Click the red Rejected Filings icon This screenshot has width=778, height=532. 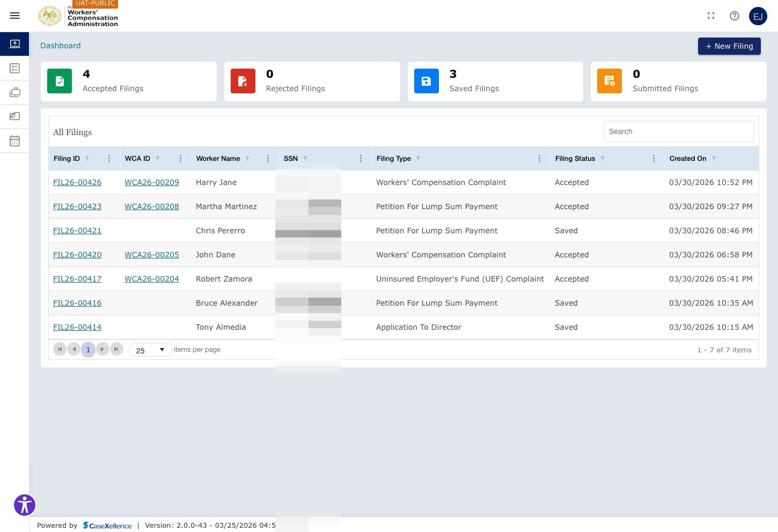pos(243,81)
